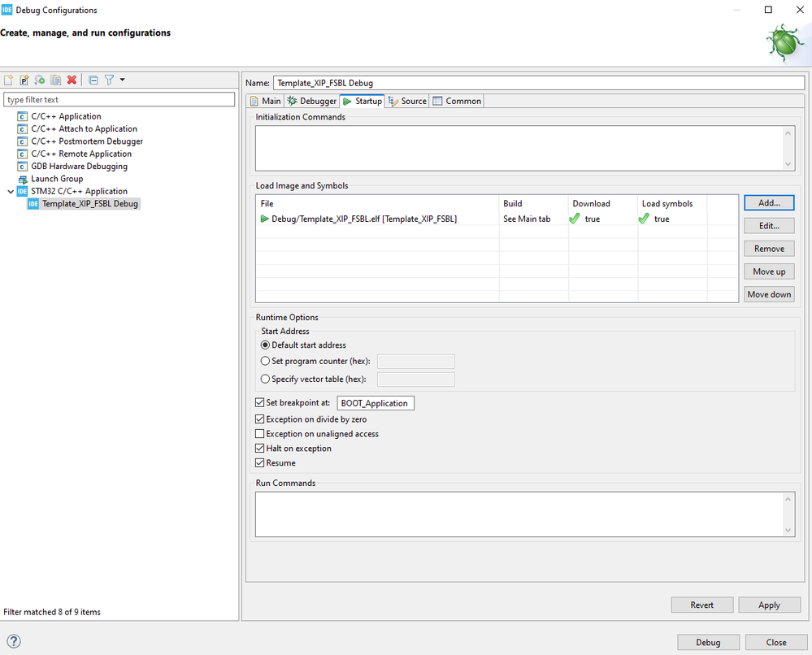Click the Move down button

(x=769, y=294)
